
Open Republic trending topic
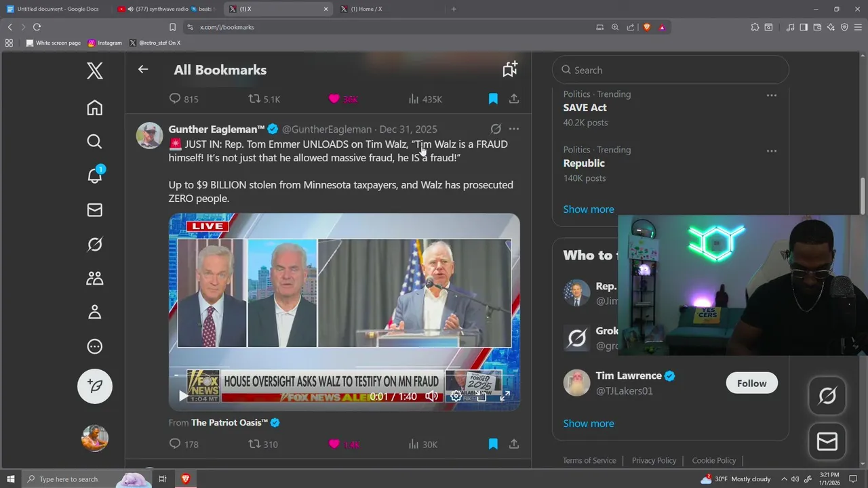tap(584, 163)
